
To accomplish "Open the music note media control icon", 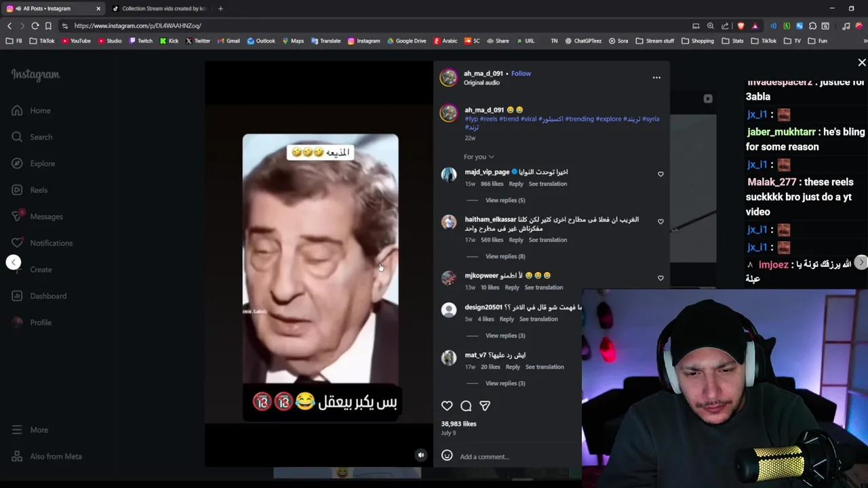I will 846,26.
